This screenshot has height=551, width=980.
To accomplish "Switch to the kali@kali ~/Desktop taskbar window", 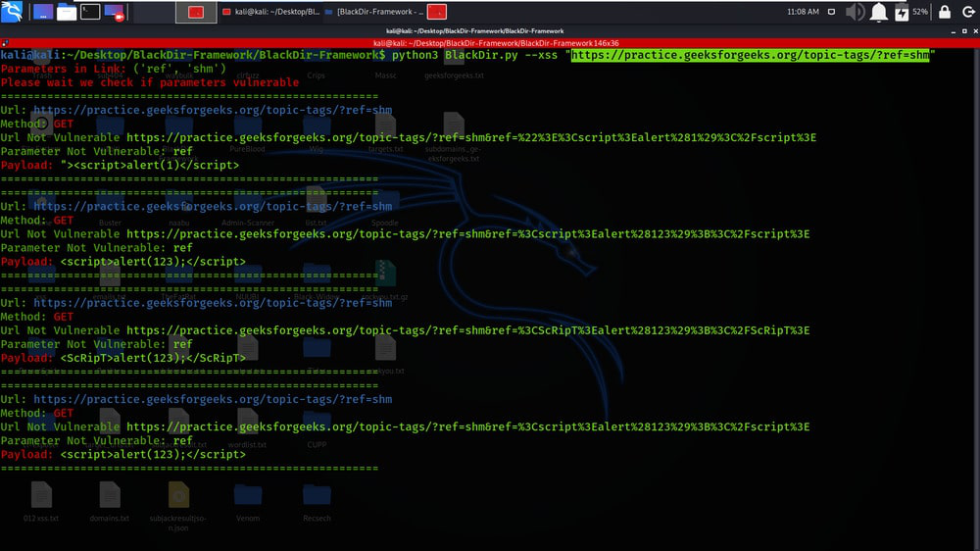I will (270, 12).
